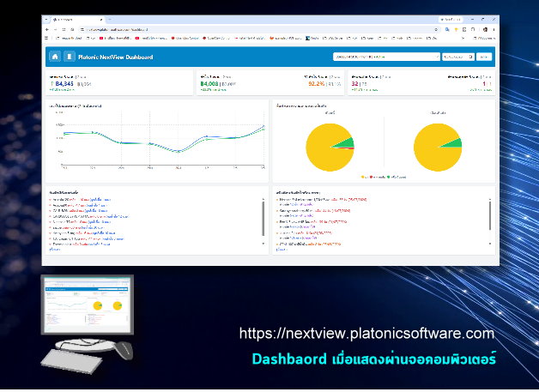Open a new tab with plus button

(x=109, y=20)
